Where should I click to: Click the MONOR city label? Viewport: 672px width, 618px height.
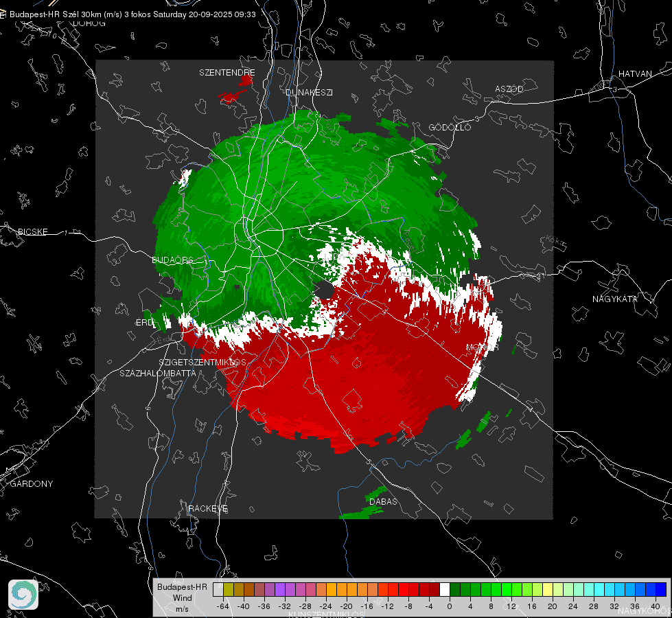[x=482, y=347]
